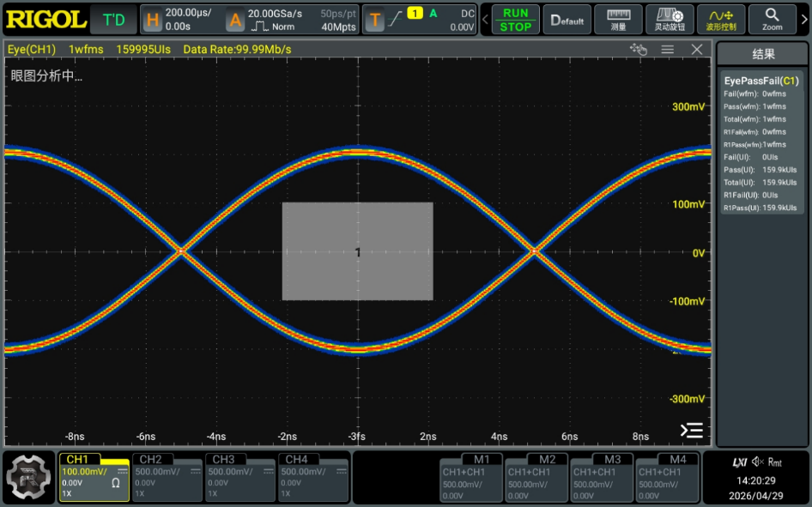Screen dimensions: 812x507
Task: Click the LXI status icon
Action: tap(740, 462)
